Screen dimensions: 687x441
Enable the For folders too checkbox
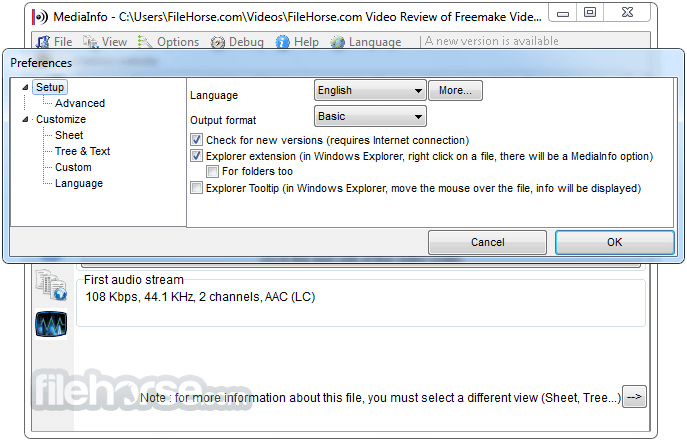(212, 171)
